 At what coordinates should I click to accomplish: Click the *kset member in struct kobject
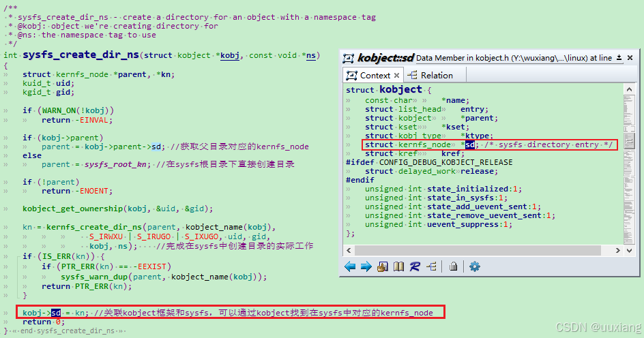[454, 127]
